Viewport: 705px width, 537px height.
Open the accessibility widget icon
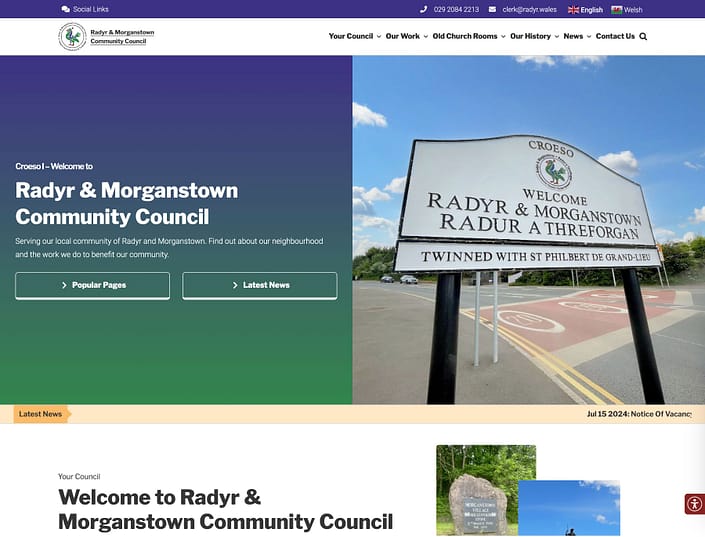tap(694, 504)
